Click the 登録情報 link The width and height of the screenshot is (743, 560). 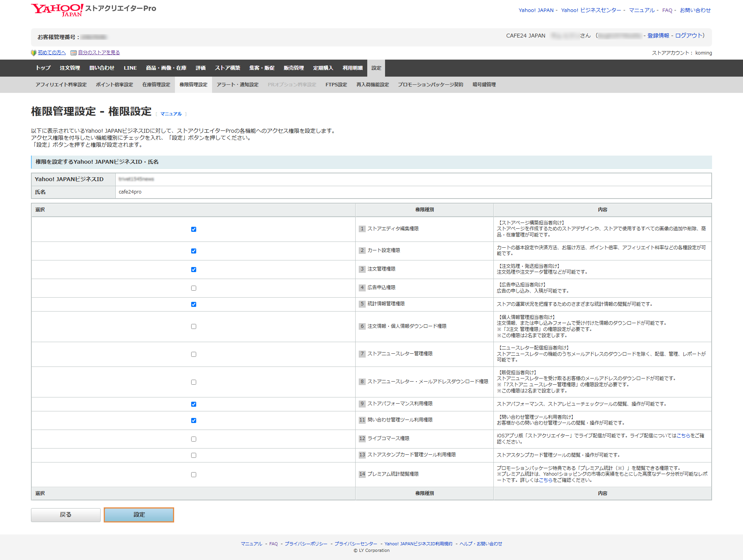click(658, 36)
